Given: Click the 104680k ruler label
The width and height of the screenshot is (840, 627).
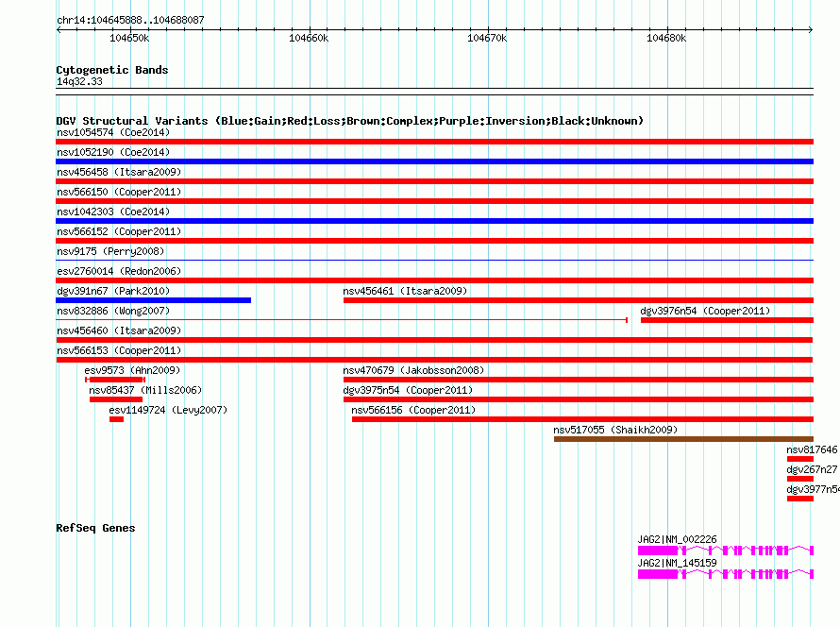Looking at the screenshot, I should pyautogui.click(x=666, y=38).
